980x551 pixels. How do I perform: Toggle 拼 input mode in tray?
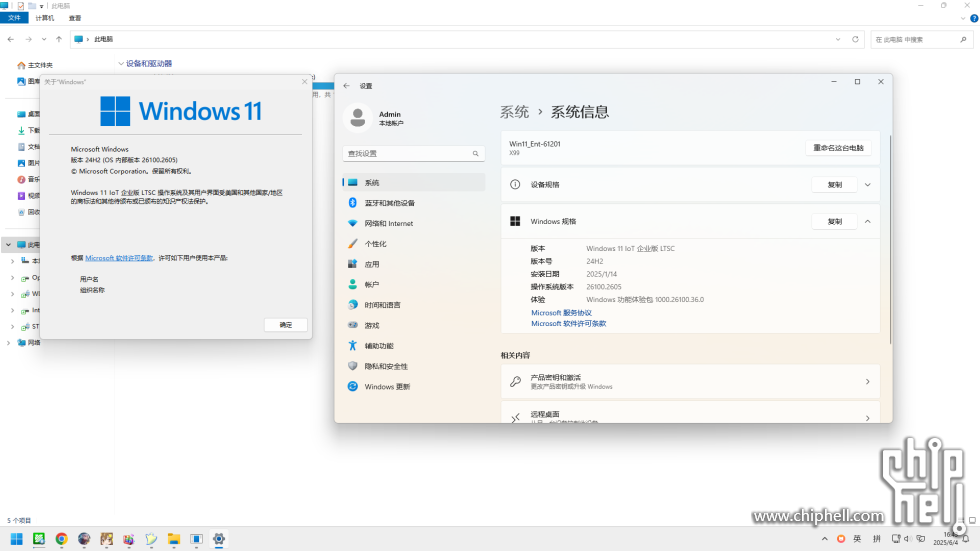tap(877, 539)
